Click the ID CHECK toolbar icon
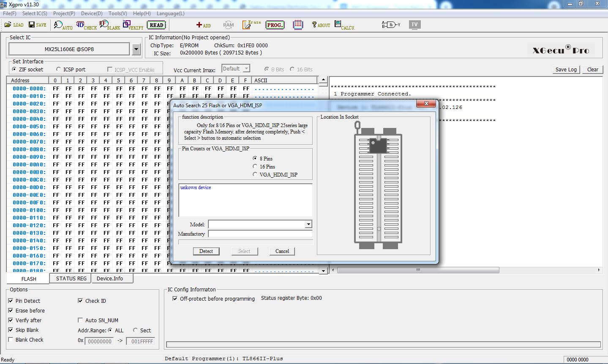 86,25
